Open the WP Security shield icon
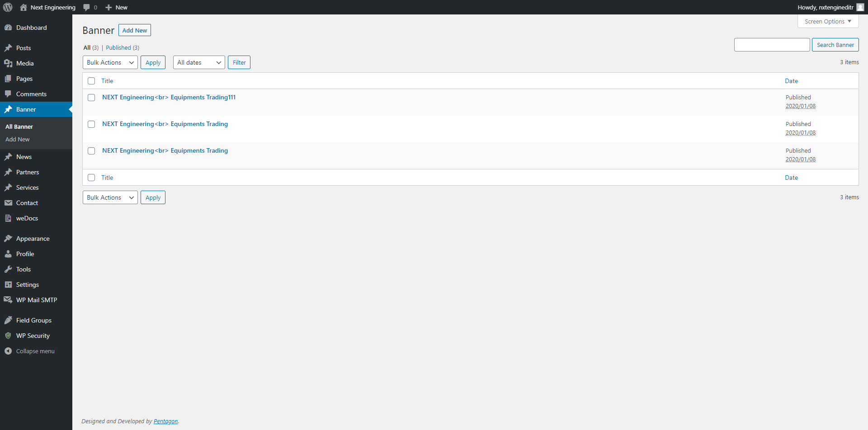868x430 pixels. 8,336
